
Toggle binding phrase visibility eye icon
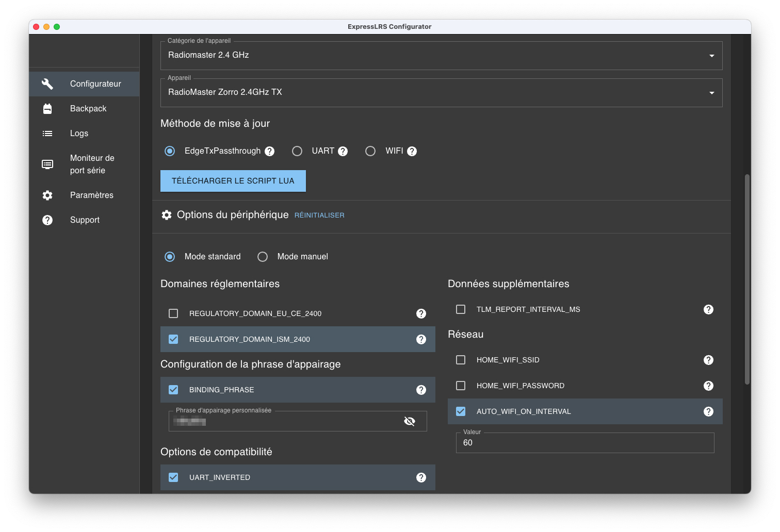[x=410, y=421]
